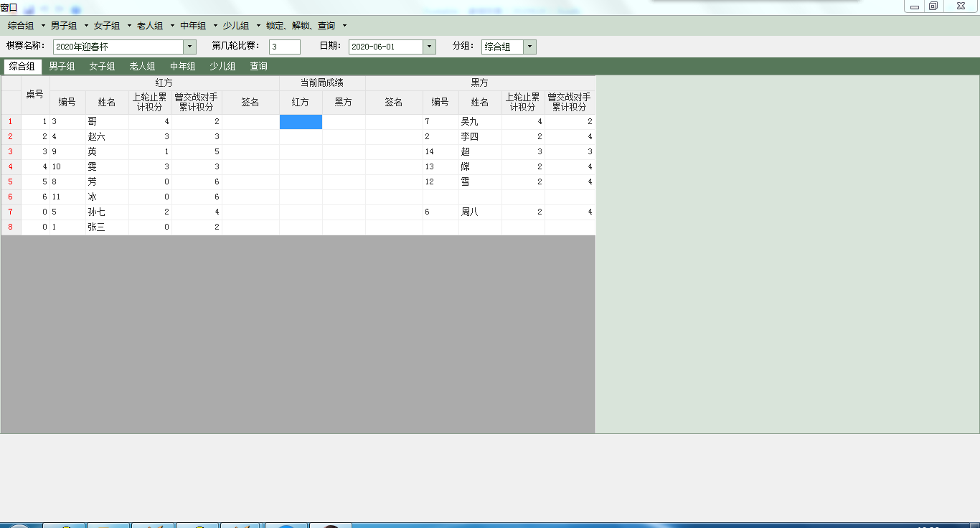The image size is (980, 528).
Task: Switch to the 查询 tab
Action: [258, 66]
